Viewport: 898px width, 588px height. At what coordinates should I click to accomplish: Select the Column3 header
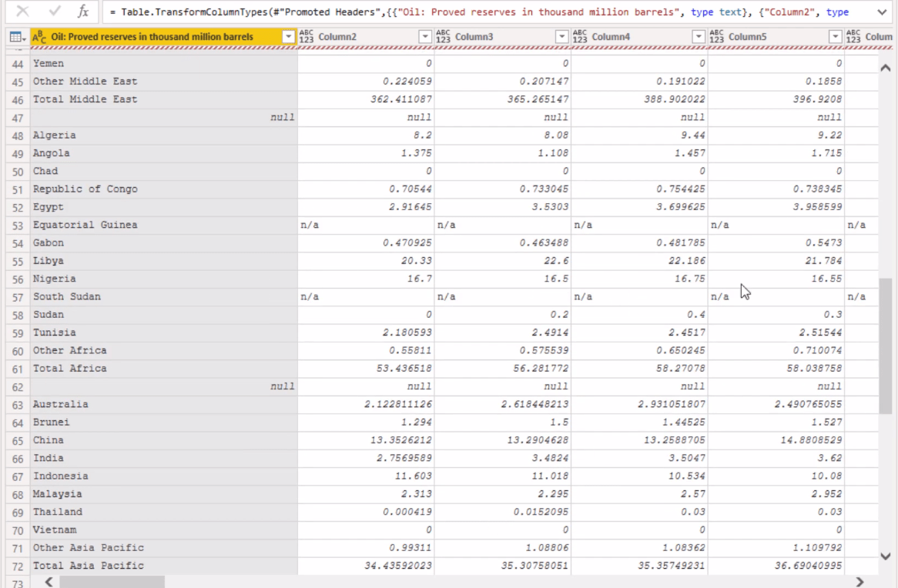point(502,37)
